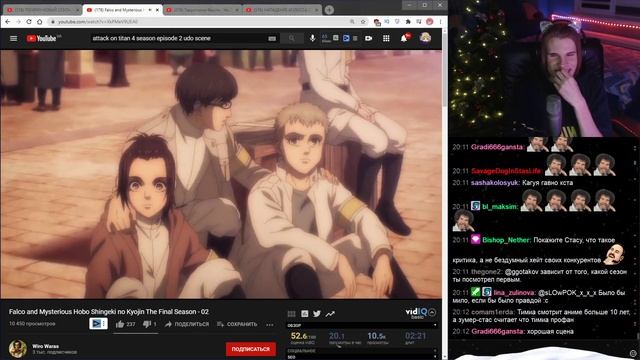Screen dimensions: 640x360
Task: Click the search magnifier button
Action: (292, 38)
